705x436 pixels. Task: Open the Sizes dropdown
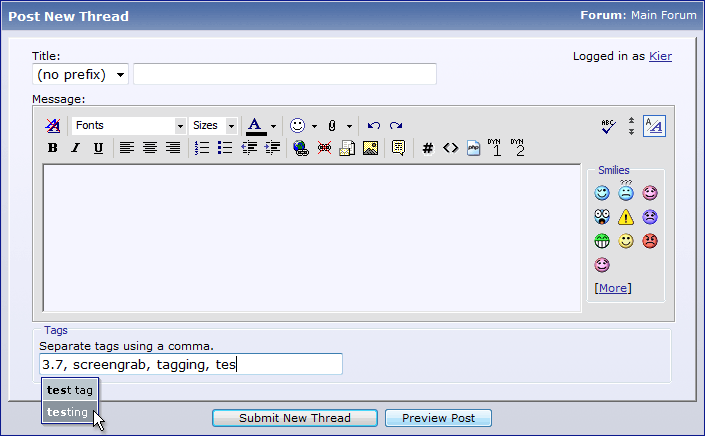(214, 126)
